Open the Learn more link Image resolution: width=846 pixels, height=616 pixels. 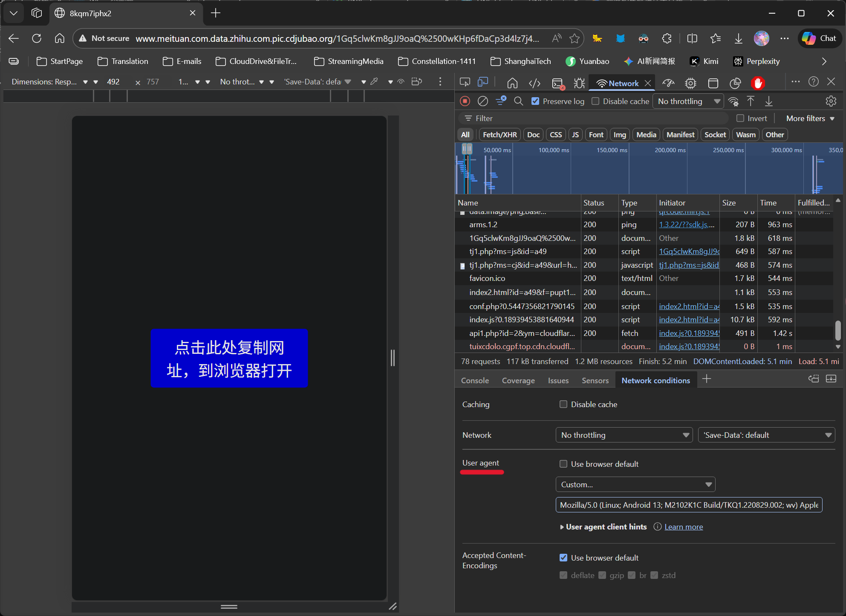click(683, 527)
